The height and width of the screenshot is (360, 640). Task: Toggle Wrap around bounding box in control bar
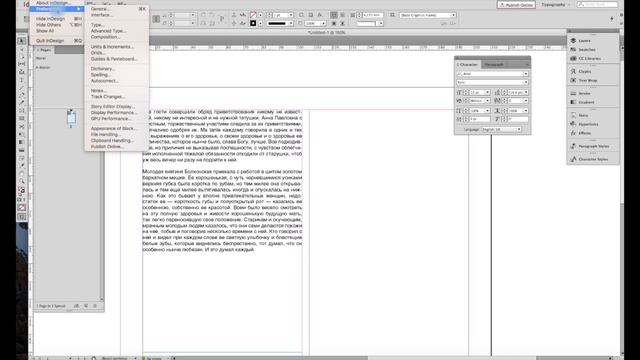[x=342, y=15]
